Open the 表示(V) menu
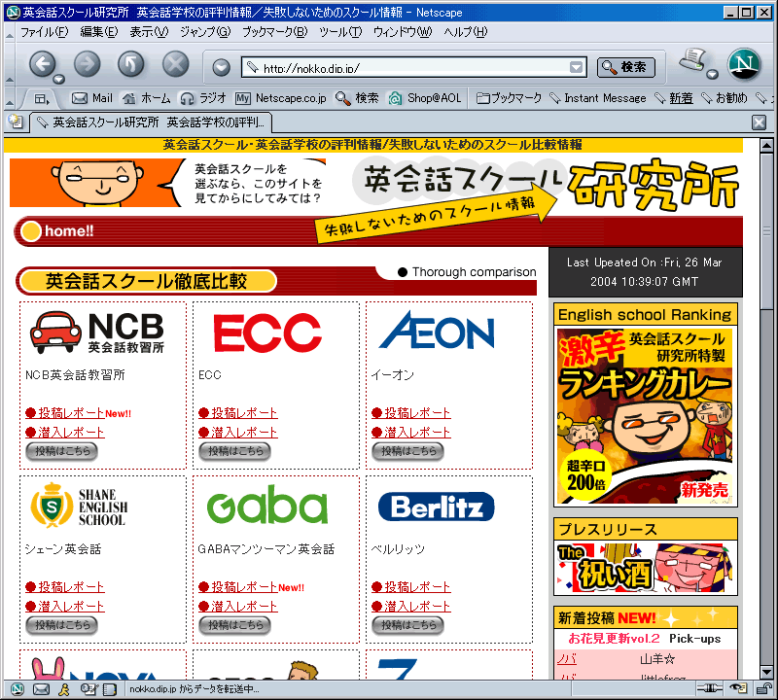This screenshot has height=700, width=778. click(149, 32)
